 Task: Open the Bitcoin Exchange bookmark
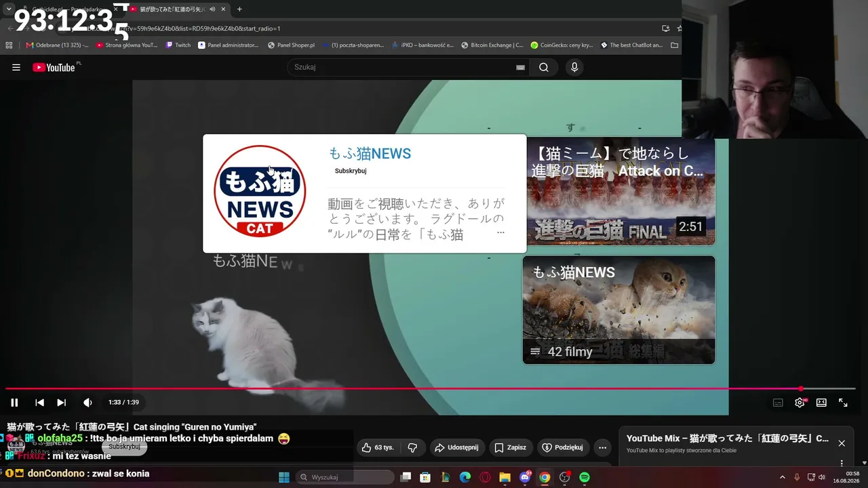point(492,45)
